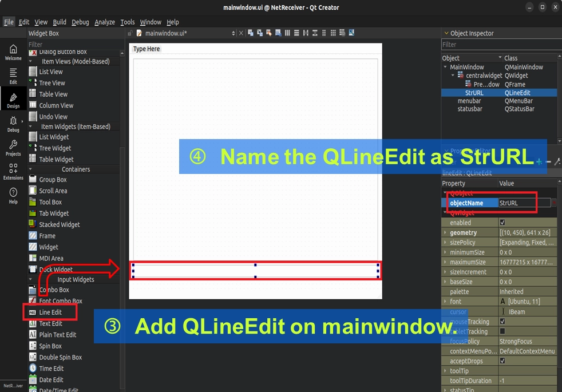Collapse Item Views (Model-Based) category
The width and height of the screenshot is (562, 392).
pos(30,61)
